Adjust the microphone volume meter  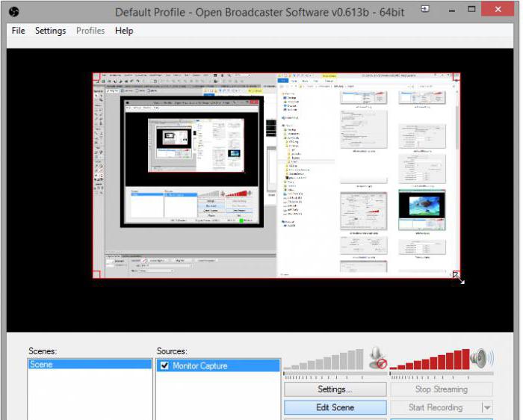pyautogui.click(x=324, y=359)
